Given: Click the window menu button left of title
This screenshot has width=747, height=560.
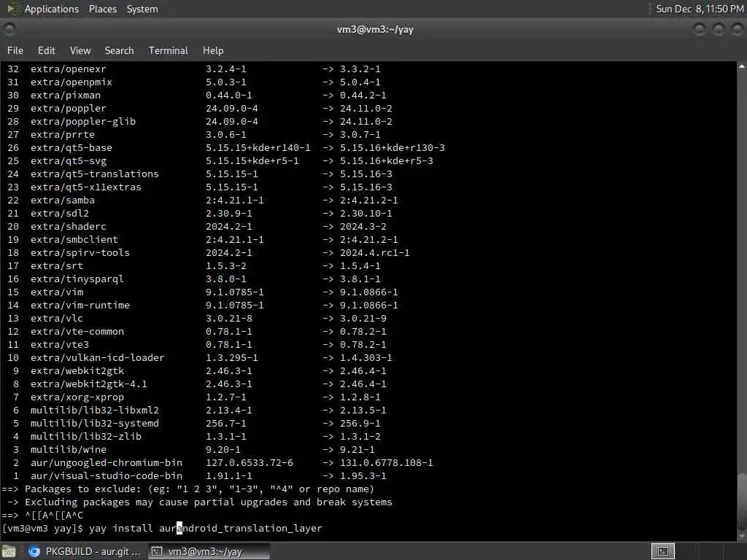Looking at the screenshot, I should [x=9, y=29].
